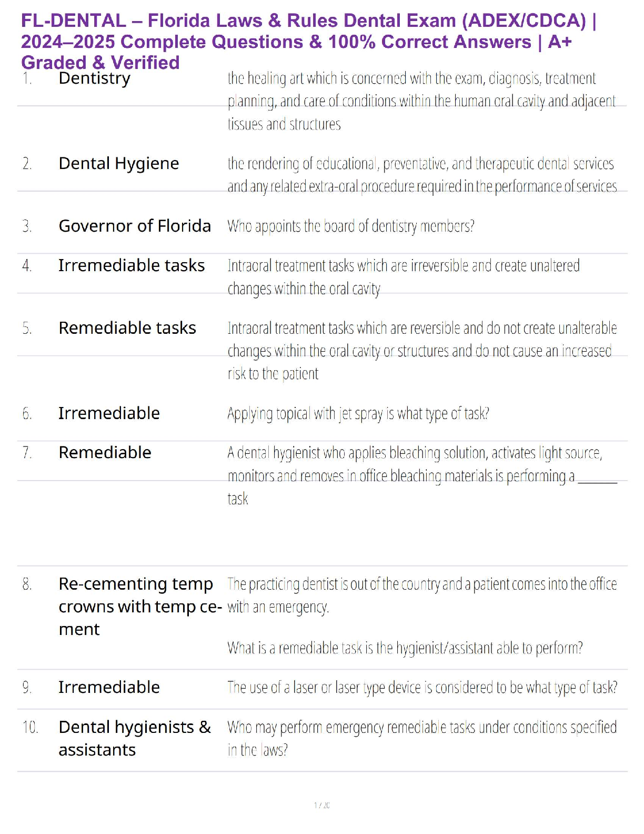Select the "Irremediable tasks" term
The image size is (644, 834).
132,265
